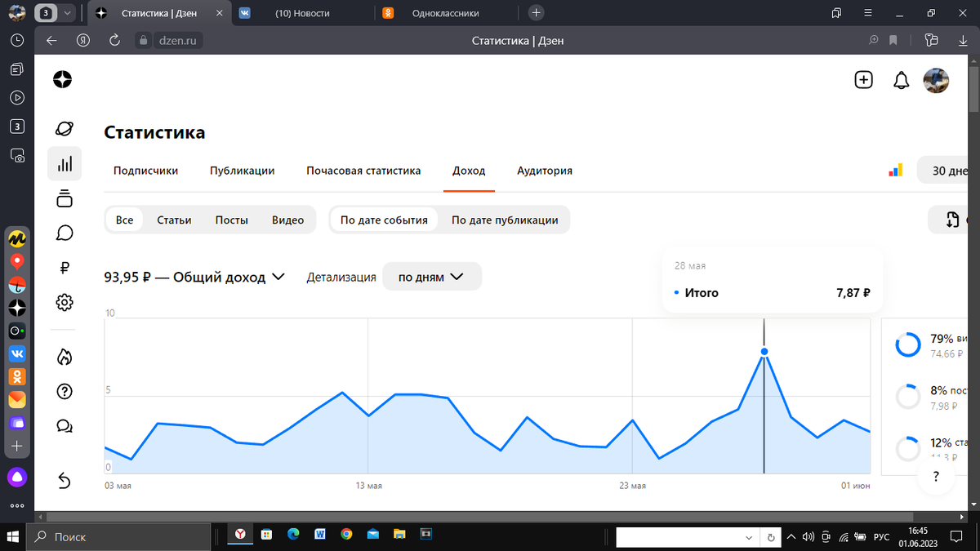
Task: Click the 'Почасовая статистика' tab
Action: point(363,171)
